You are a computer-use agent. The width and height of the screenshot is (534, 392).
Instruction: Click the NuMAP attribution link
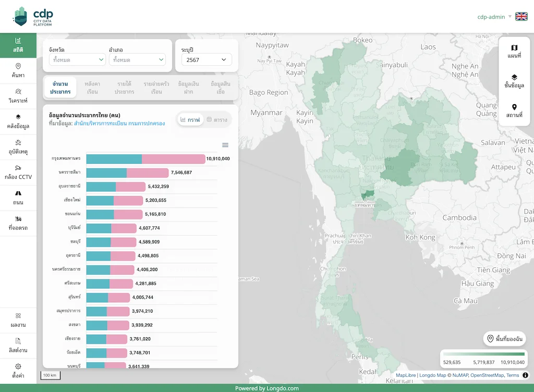460,375
